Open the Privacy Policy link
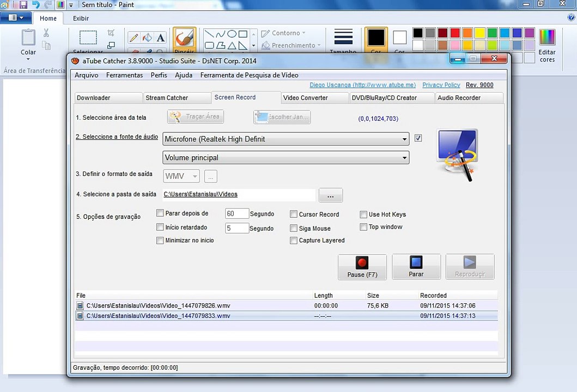The width and height of the screenshot is (577, 392). pos(441,85)
